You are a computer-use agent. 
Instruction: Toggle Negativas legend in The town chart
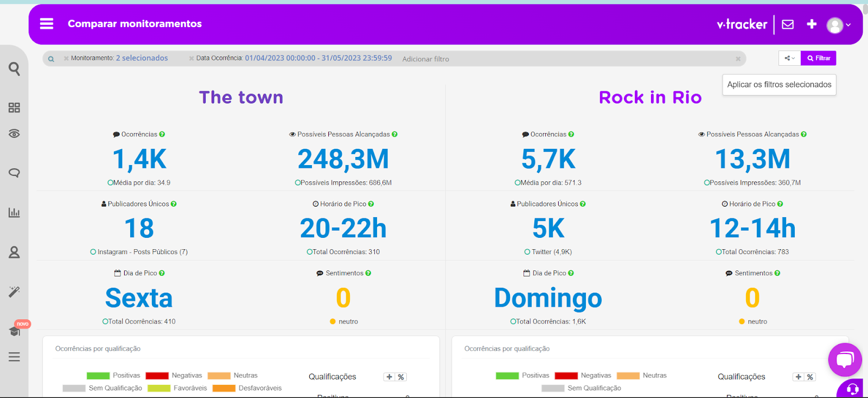pyautogui.click(x=174, y=376)
